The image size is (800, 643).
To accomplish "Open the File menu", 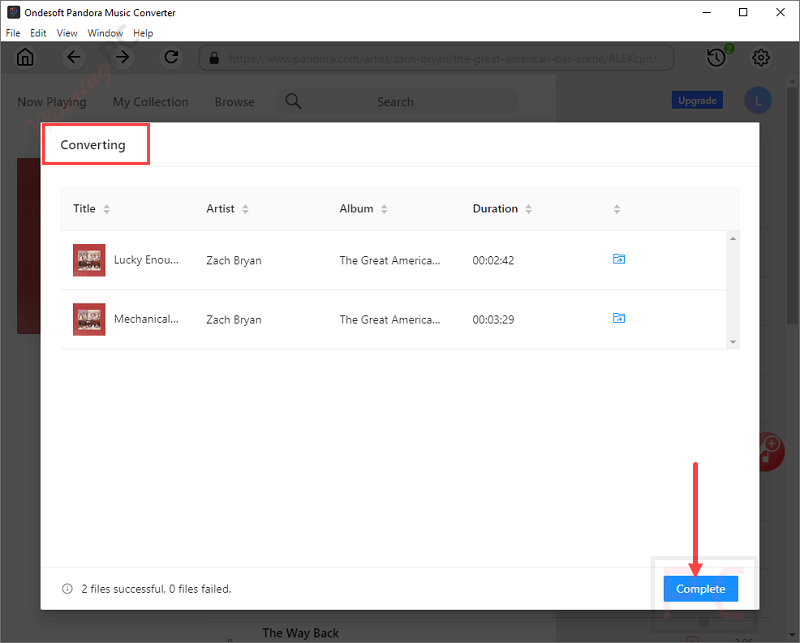I will click(x=13, y=33).
